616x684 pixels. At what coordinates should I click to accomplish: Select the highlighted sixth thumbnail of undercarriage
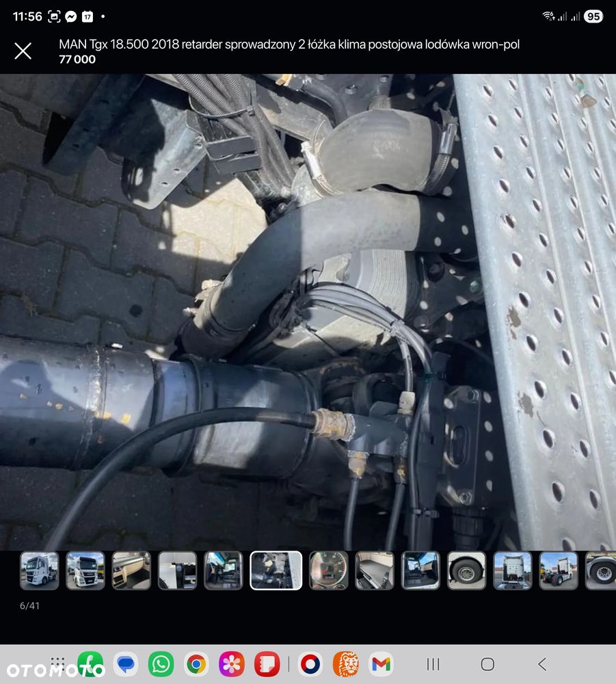[x=276, y=570]
